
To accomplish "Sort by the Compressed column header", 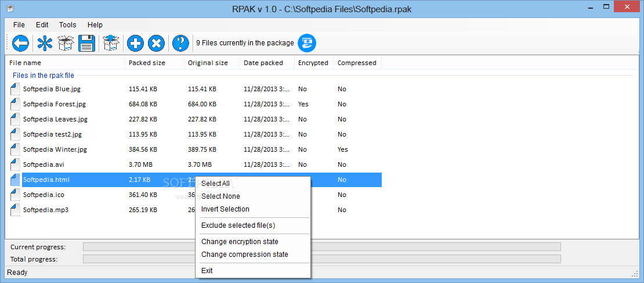I will click(358, 63).
